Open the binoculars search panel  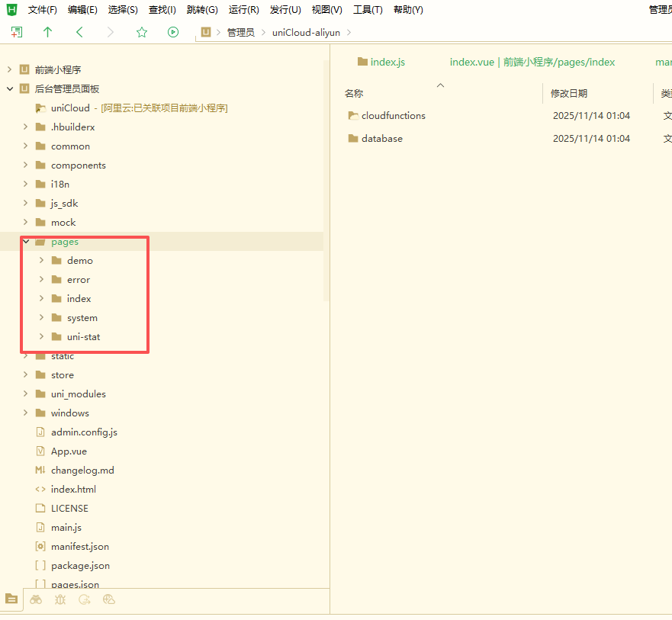pos(36,599)
